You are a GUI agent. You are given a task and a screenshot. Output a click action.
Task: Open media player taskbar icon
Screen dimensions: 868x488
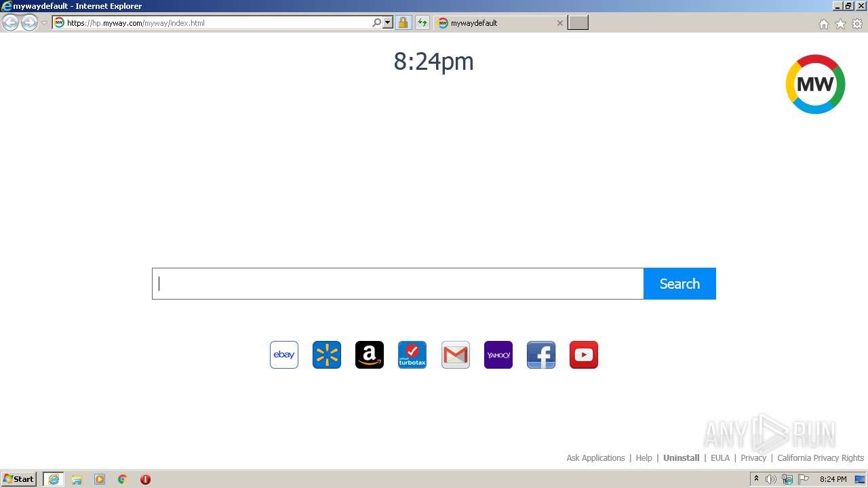click(x=100, y=479)
